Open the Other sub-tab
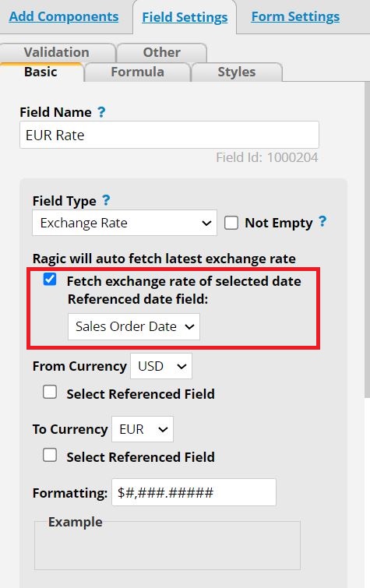370x588 pixels. [162, 52]
